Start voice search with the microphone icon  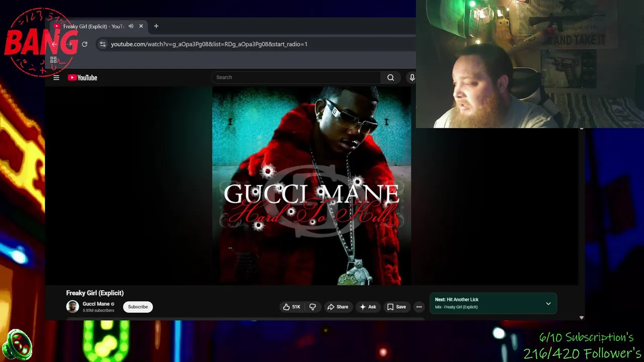(412, 77)
